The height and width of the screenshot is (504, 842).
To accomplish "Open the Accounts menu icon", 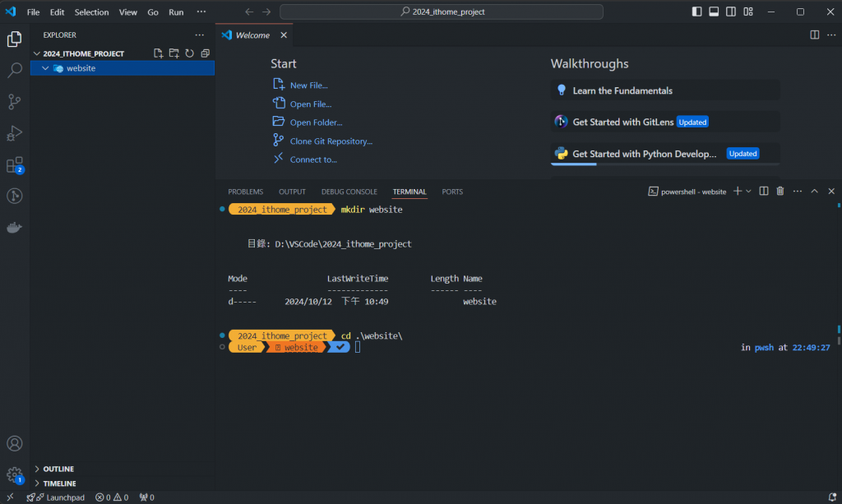I will tap(15, 443).
